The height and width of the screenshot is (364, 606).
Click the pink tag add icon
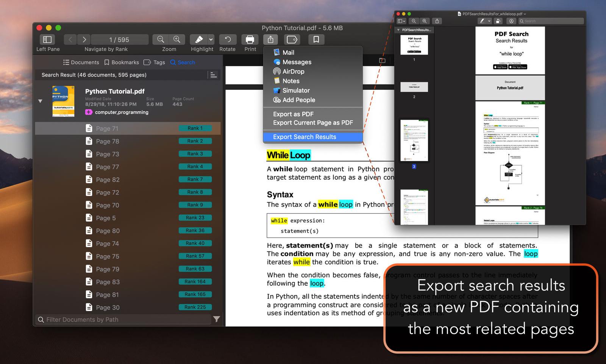89,112
